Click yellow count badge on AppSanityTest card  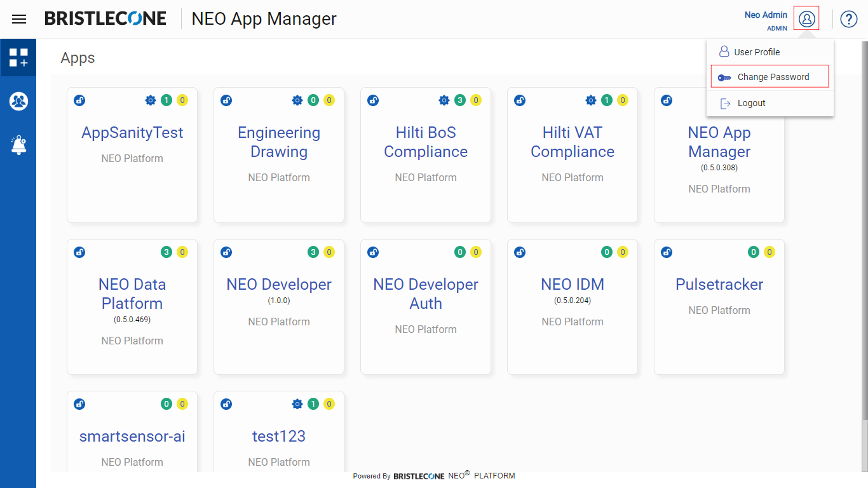point(182,100)
